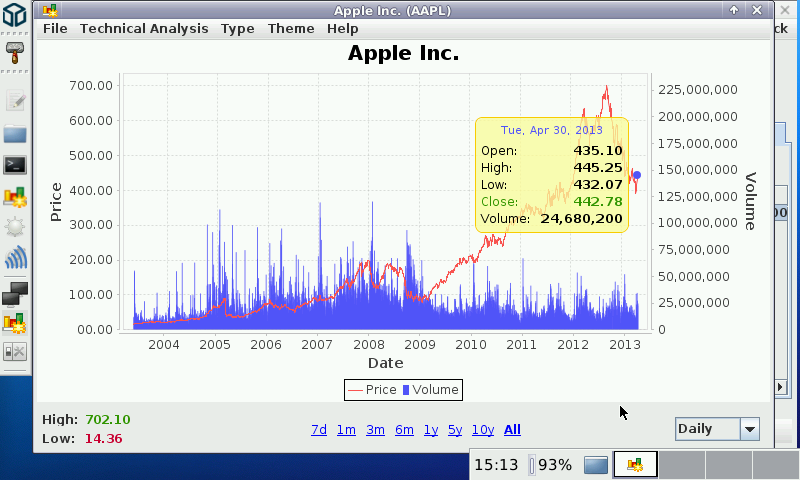Image resolution: width=800 pixels, height=480 pixels.
Task: Open the paint roller icon in sidebar
Action: [15, 53]
